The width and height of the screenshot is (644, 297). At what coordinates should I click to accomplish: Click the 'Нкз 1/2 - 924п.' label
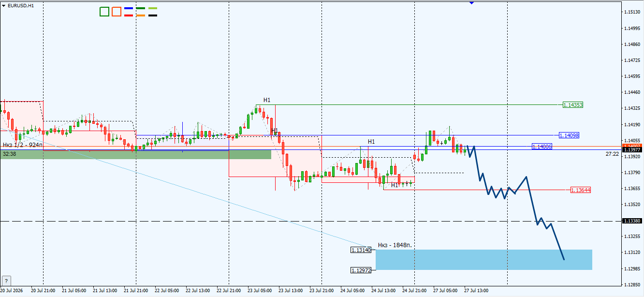coord(23,145)
